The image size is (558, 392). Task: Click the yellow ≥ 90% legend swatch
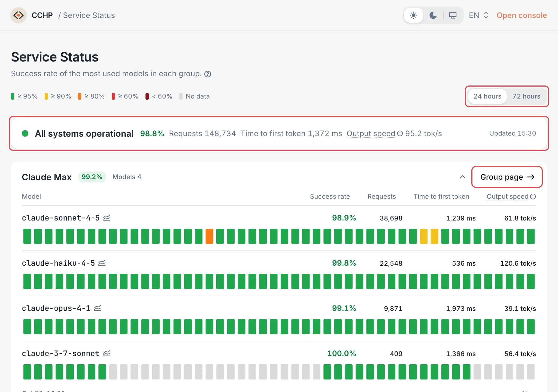[x=46, y=96]
